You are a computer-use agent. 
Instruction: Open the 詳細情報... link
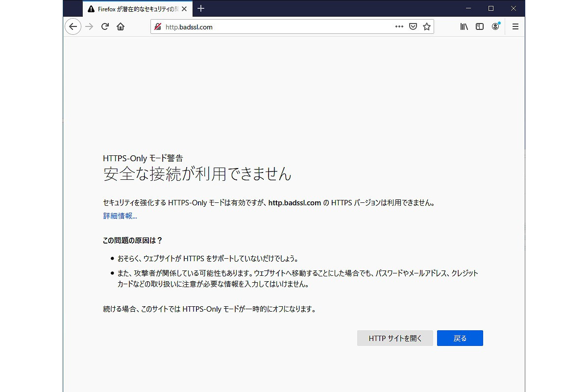(120, 216)
